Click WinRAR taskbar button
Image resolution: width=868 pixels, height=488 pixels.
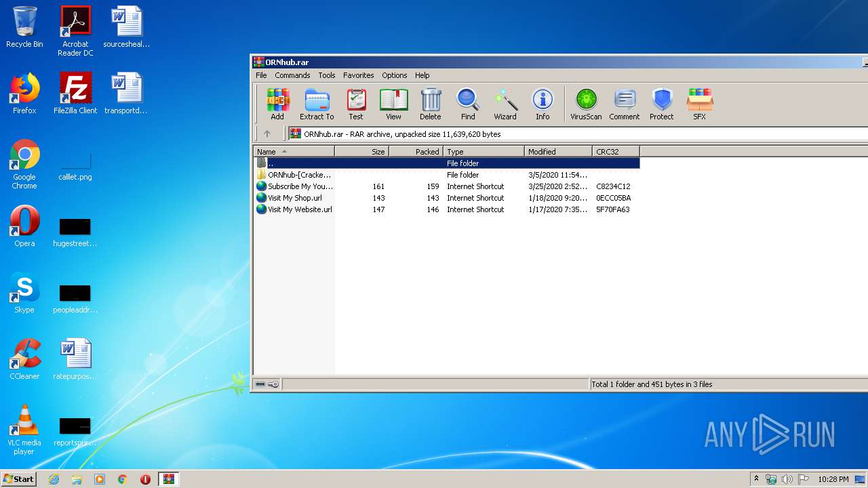coord(169,479)
